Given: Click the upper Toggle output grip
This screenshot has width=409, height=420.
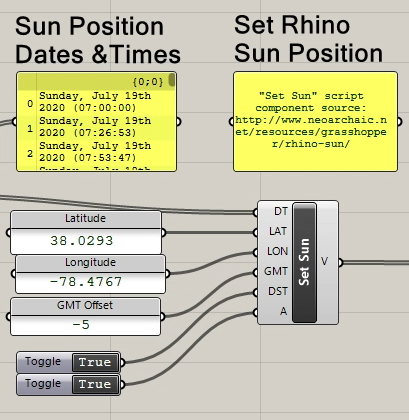Looking at the screenshot, I should (122, 362).
